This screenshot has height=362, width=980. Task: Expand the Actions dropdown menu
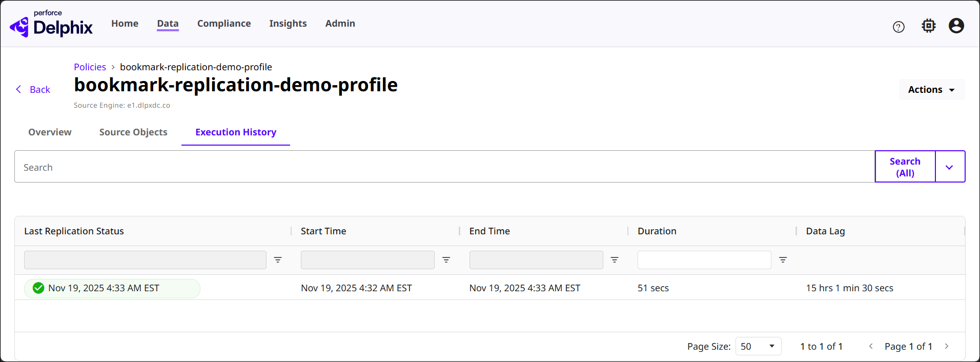[931, 90]
